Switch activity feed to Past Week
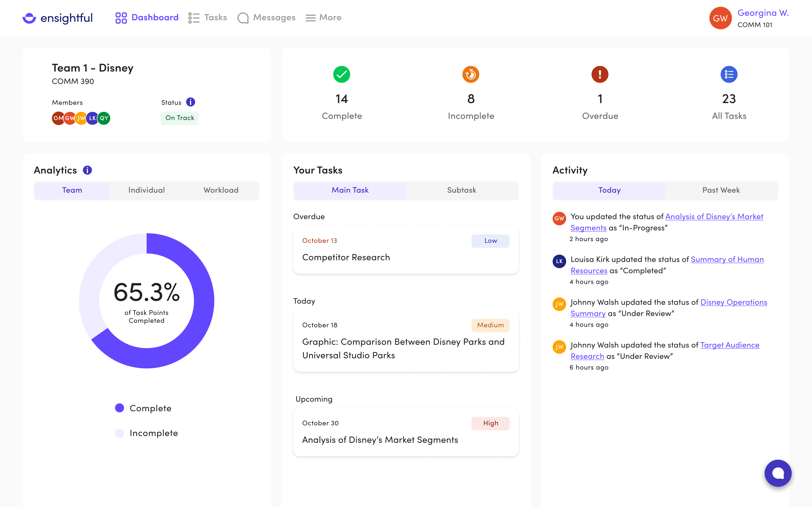This screenshot has height=507, width=812. [721, 190]
